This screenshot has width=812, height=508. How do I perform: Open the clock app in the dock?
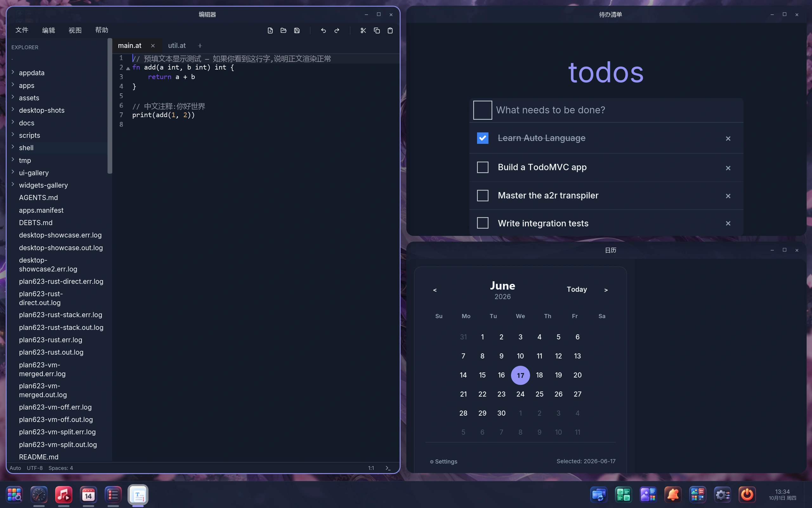pos(39,495)
